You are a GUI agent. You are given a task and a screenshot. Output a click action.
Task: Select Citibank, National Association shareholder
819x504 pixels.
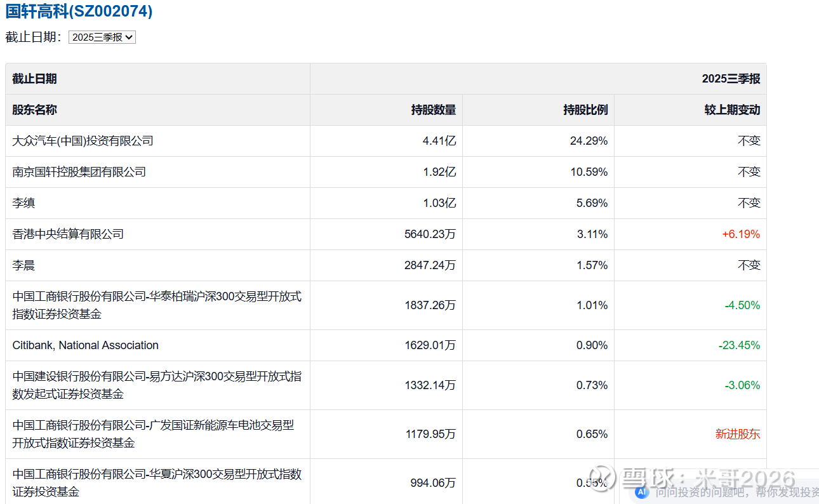point(86,345)
